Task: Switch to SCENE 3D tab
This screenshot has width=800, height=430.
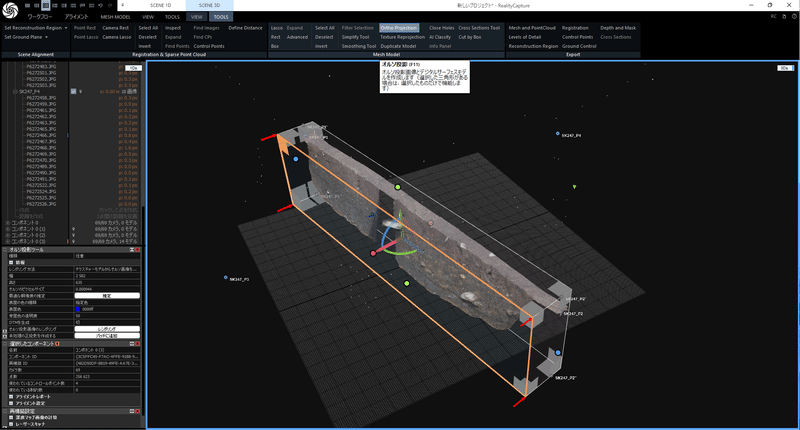Action: tap(210, 5)
